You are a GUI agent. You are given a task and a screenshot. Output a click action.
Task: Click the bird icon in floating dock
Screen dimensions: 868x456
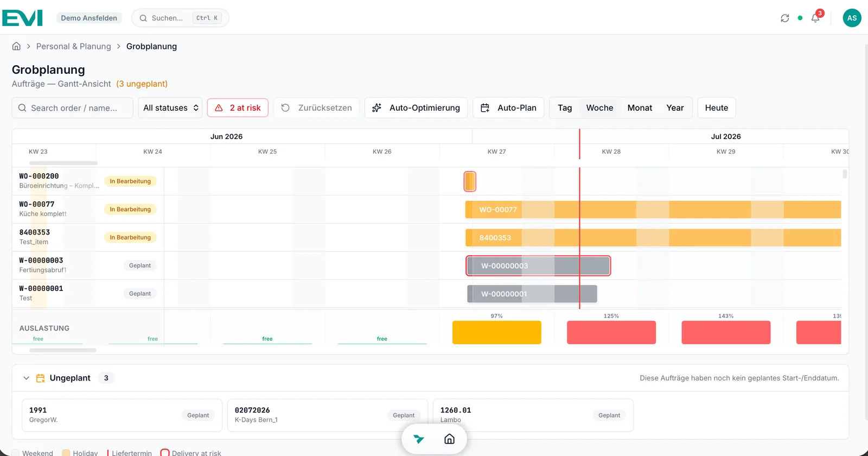tap(419, 439)
